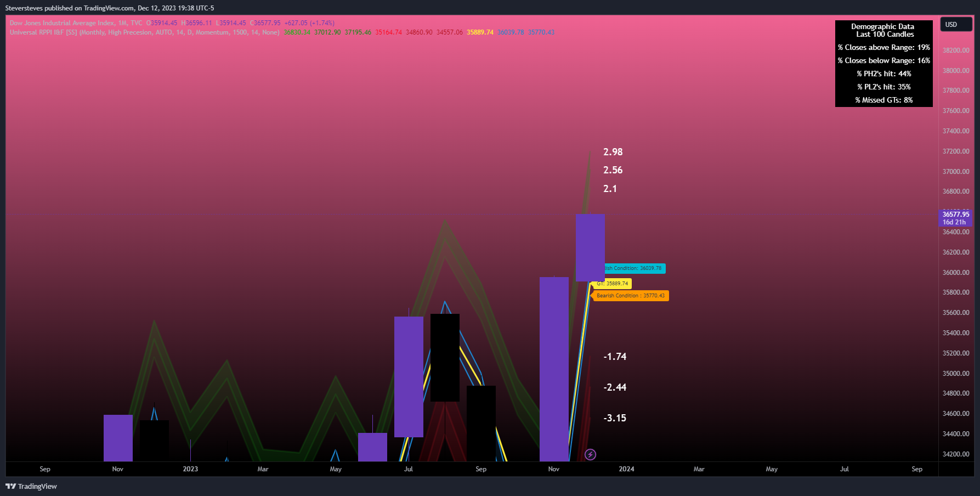Click the 38000.00 price axis label
980x496 pixels.
point(956,71)
